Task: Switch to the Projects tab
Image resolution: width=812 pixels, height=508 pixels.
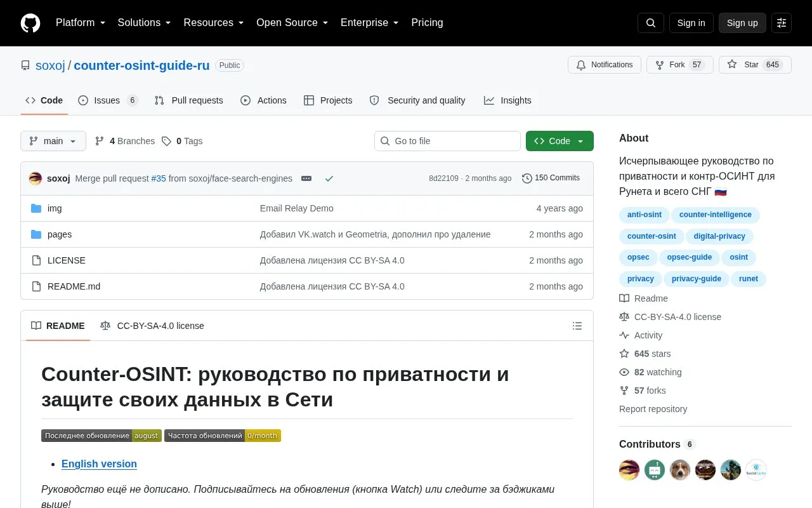Action: click(x=328, y=100)
